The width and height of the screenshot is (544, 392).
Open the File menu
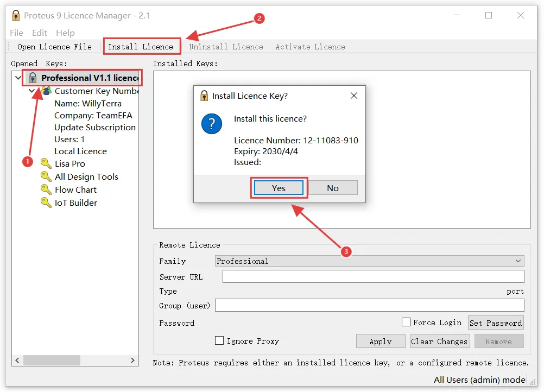click(x=16, y=33)
